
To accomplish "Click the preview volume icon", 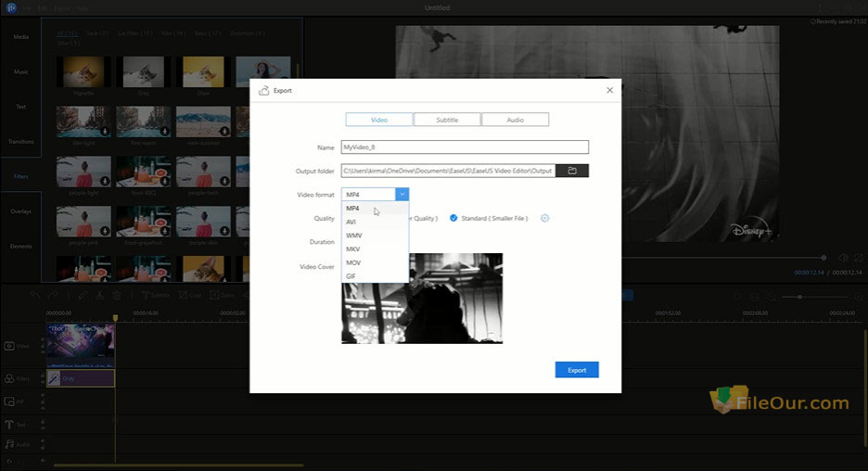I will (x=843, y=258).
